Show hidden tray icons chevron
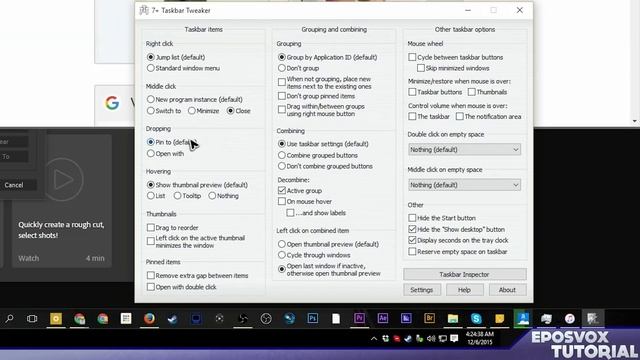Viewport: 640px width, 360px height. coord(374,338)
